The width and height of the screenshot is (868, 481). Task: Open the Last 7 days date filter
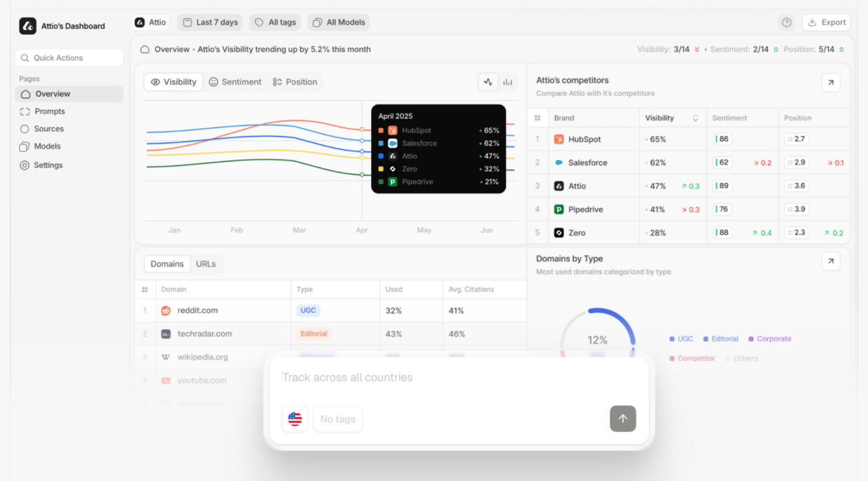[210, 22]
